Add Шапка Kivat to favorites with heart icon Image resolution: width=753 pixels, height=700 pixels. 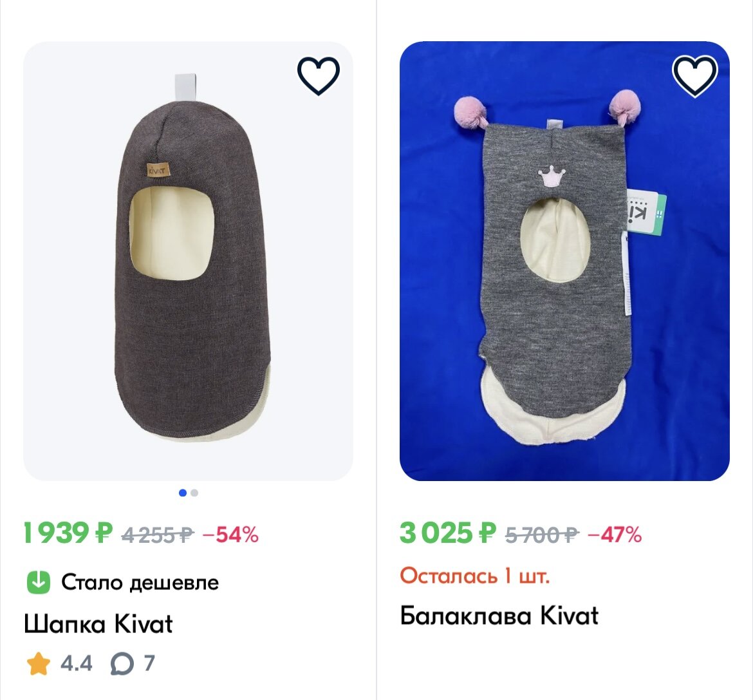[x=319, y=75]
